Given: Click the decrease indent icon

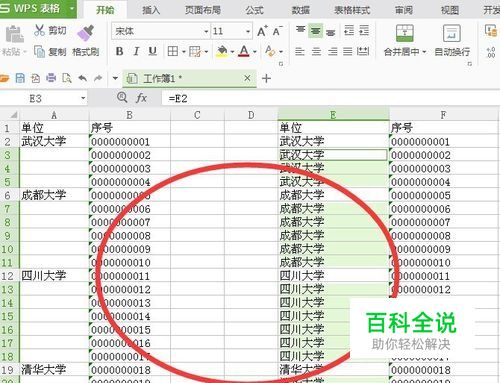Looking at the screenshot, I should coord(349,31).
